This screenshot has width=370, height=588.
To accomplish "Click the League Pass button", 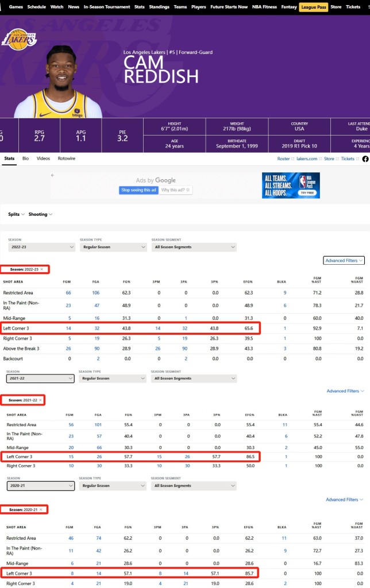I will [313, 7].
